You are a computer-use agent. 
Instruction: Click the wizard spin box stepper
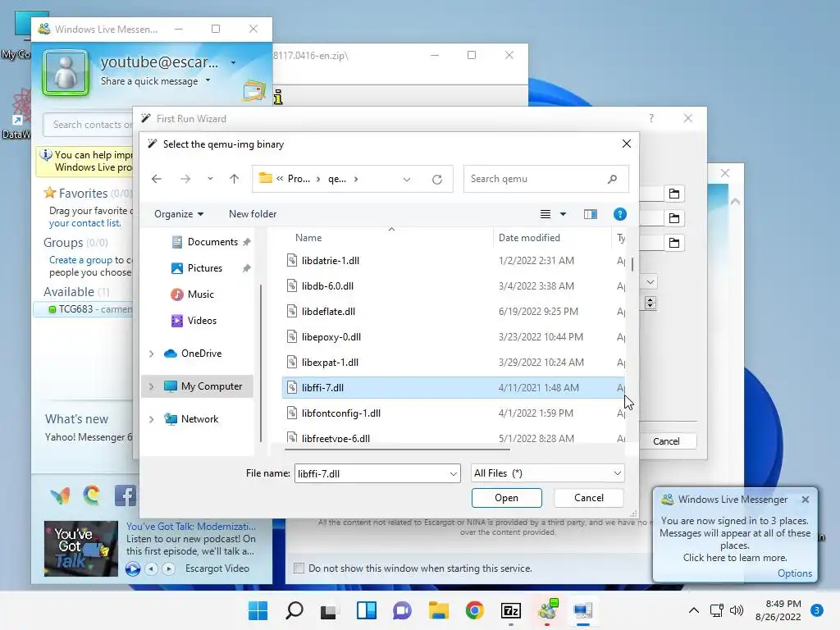650,303
